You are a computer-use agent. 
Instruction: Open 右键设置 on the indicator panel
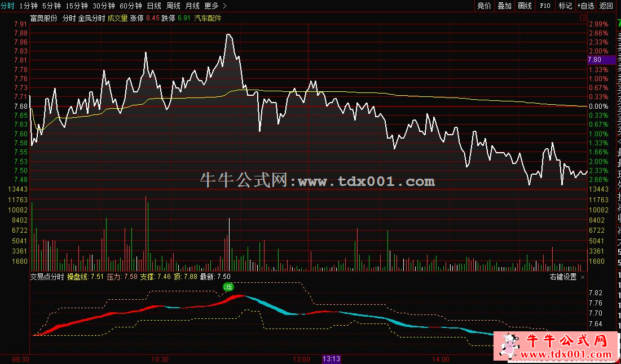(563, 277)
